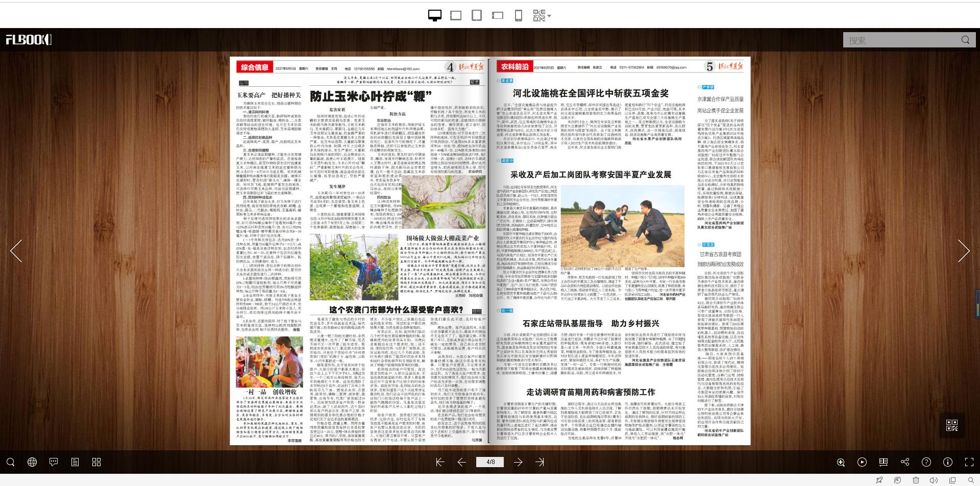Open help with the question mark icon
This screenshot has height=486, width=980.
926,463
